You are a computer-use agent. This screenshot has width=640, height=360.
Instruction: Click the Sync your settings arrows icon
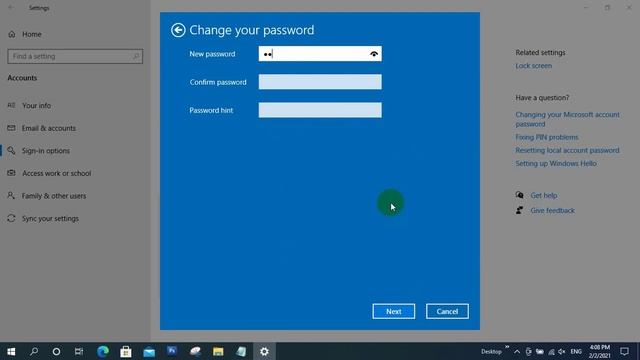(x=11, y=218)
